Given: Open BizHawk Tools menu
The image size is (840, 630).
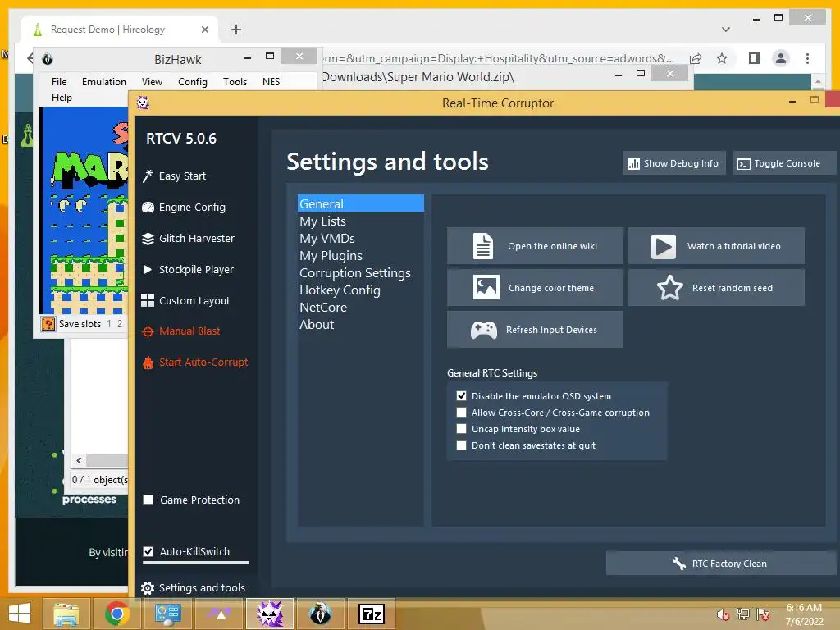Looking at the screenshot, I should (x=235, y=81).
